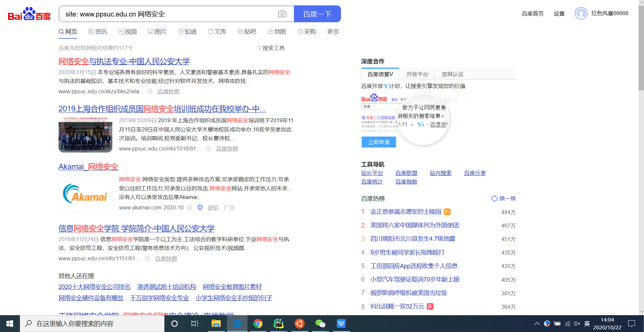Switch to the 贴吧 tab
This screenshot has width=644, height=332.
coord(247,32)
